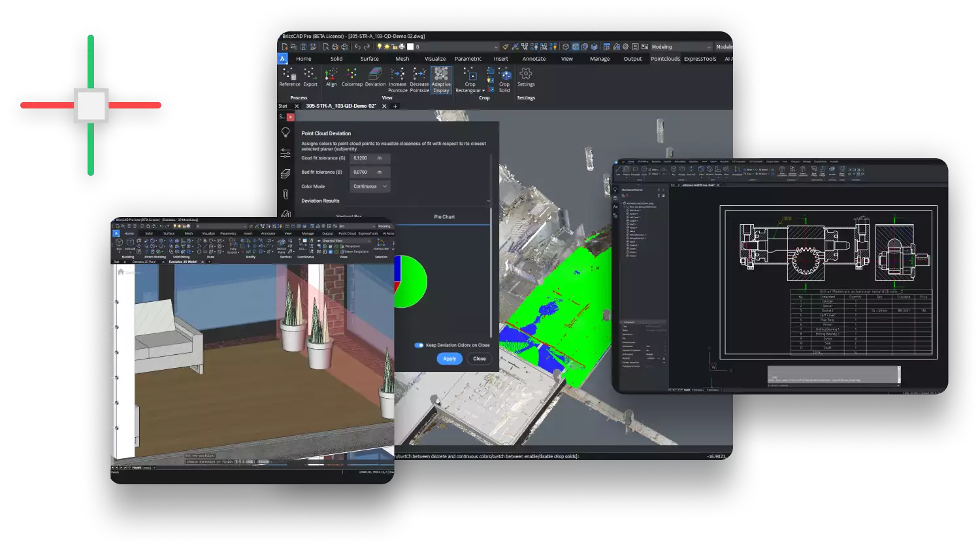This screenshot has height=547, width=980.
Task: Open the Modeling workspace dropdown in center window
Action: point(681,47)
